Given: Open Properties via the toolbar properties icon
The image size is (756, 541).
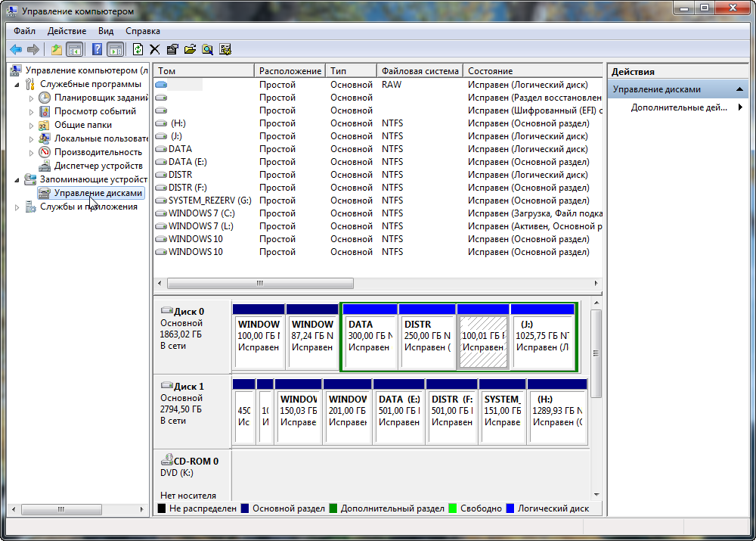Looking at the screenshot, I should click(172, 49).
